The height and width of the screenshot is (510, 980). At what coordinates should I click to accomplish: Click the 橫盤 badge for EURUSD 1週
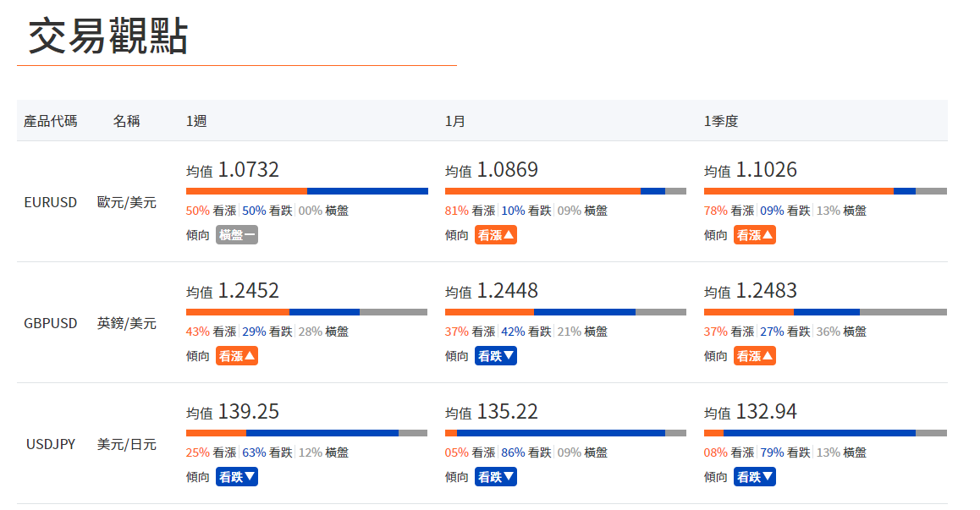pos(236,235)
